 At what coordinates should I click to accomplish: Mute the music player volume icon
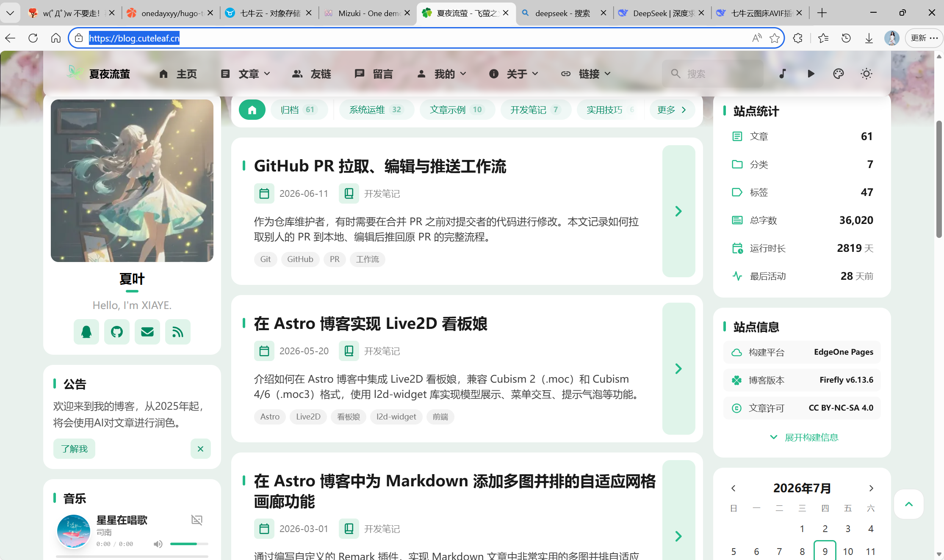tap(158, 544)
